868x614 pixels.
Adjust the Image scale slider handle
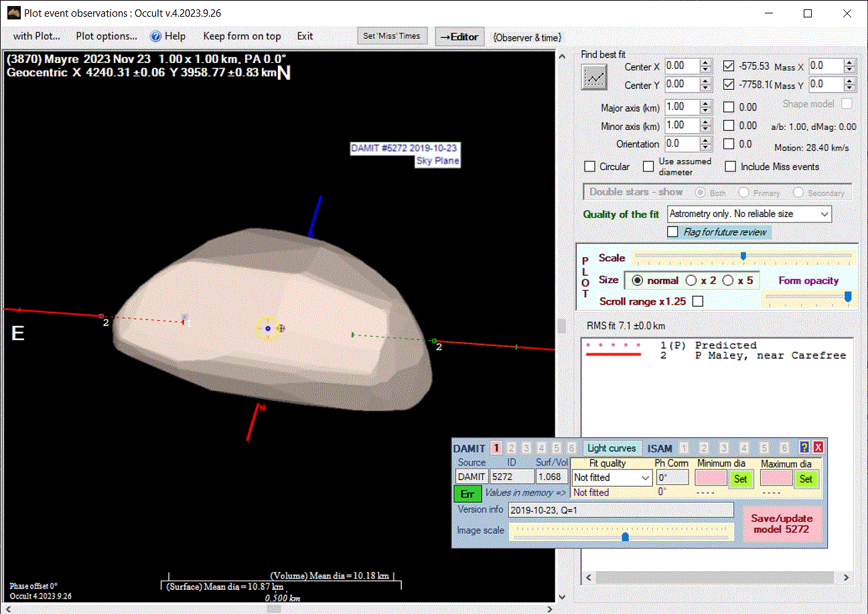(625, 536)
